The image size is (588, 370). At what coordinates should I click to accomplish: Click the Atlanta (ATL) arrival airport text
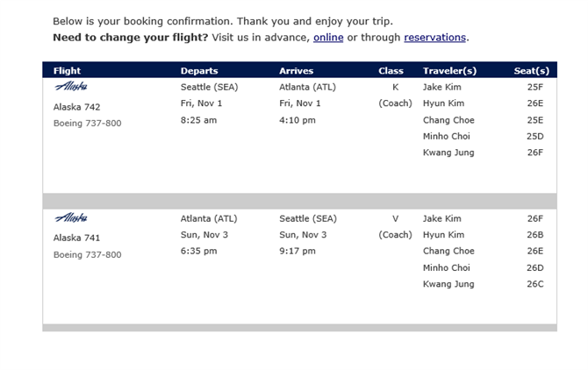(x=307, y=88)
